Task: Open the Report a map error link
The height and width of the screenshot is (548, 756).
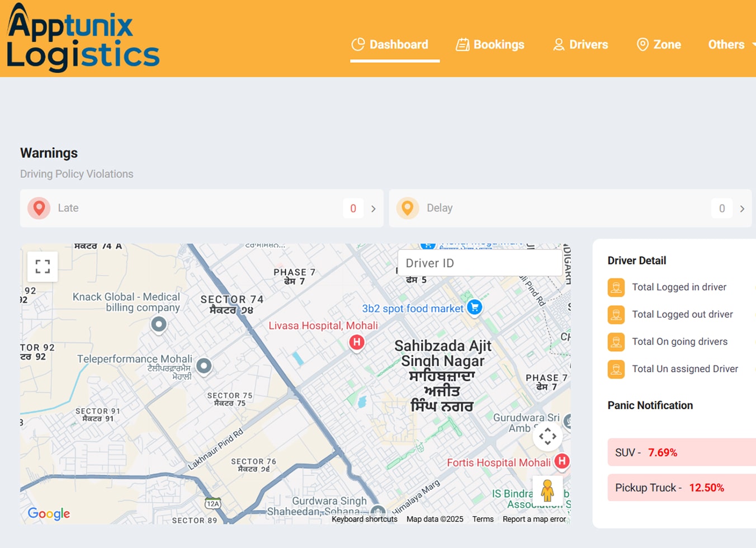Action: pos(534,519)
